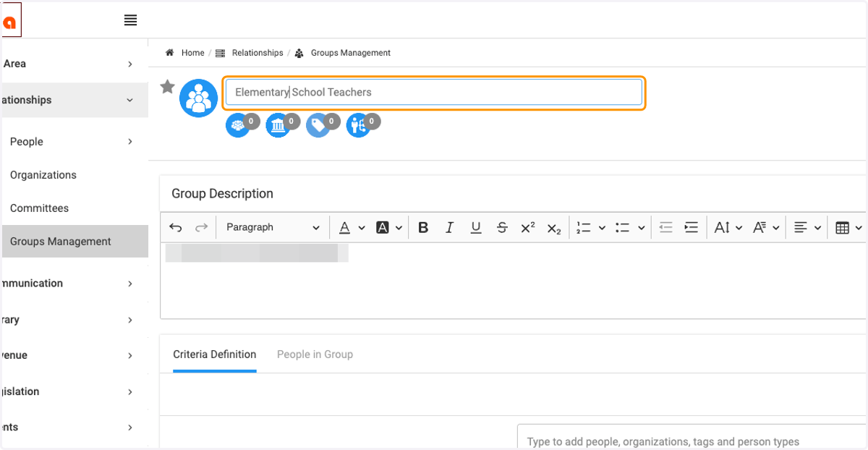Redo the edit in the description toolbar
Screen dimensions: 868x450
pyautogui.click(x=202, y=227)
